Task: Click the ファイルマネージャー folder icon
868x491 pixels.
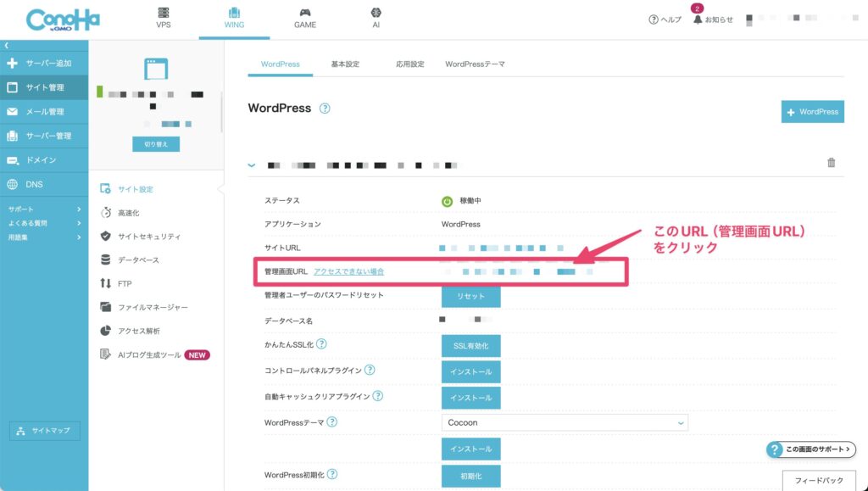Action: (x=105, y=307)
